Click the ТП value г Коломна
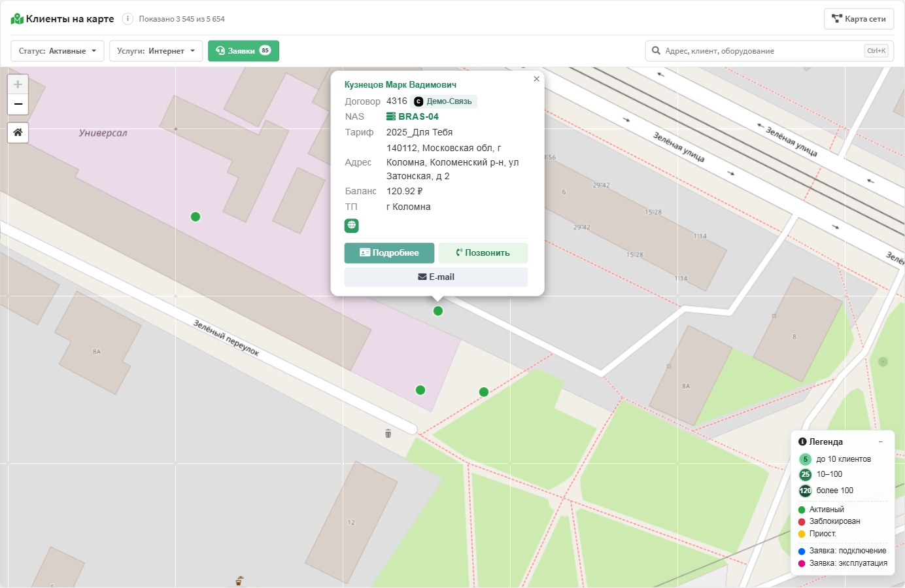 point(409,207)
